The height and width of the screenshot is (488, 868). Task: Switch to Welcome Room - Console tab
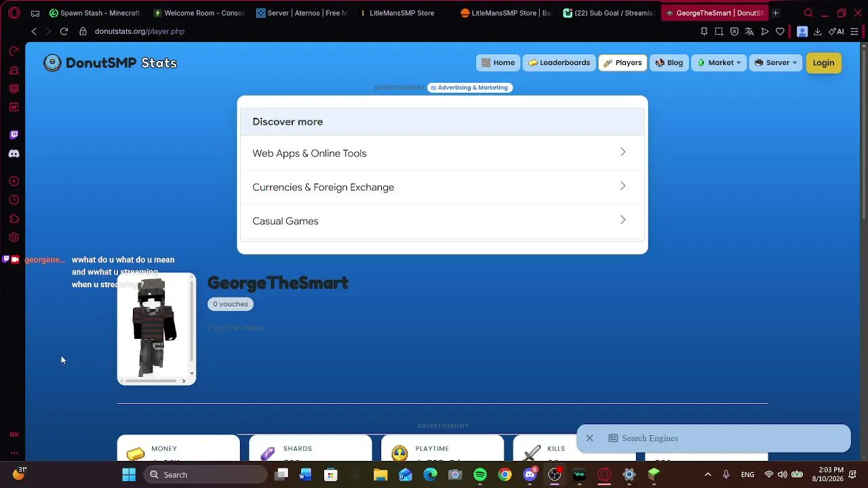click(x=199, y=13)
